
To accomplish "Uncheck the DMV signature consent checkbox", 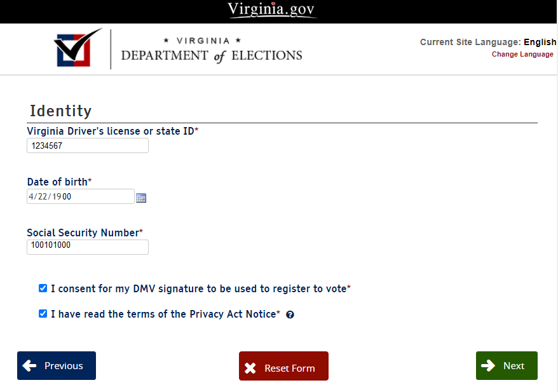I will [x=43, y=288].
